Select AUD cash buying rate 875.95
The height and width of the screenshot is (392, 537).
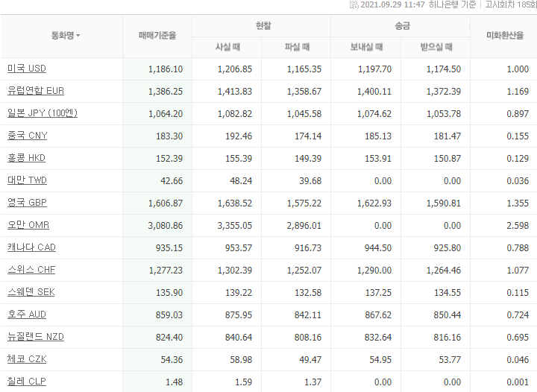(x=239, y=315)
